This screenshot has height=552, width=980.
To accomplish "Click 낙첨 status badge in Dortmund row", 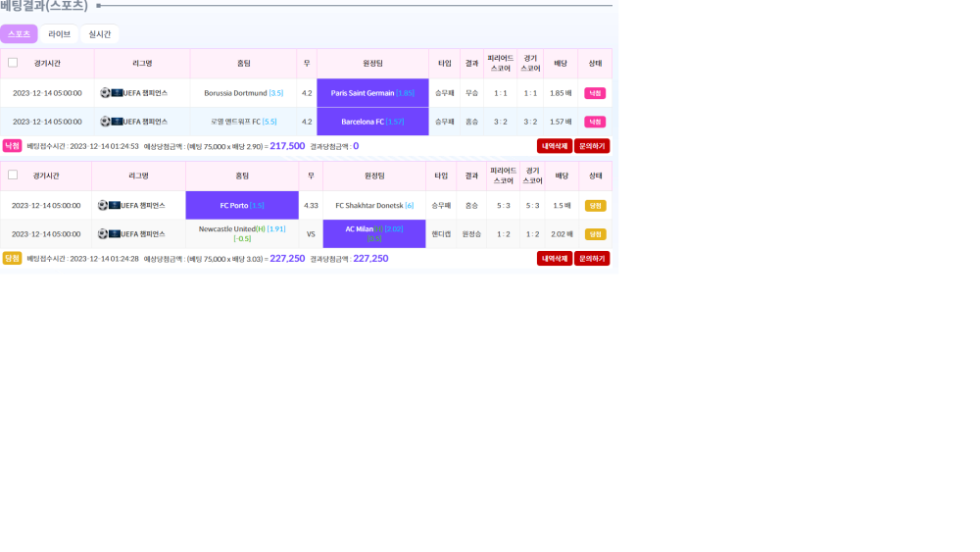I will point(595,93).
